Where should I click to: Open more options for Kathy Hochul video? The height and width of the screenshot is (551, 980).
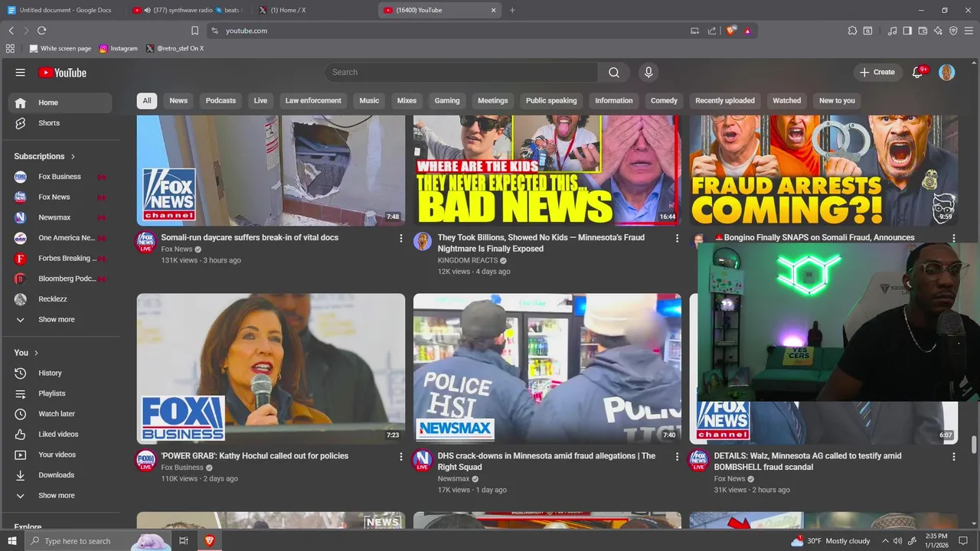pyautogui.click(x=400, y=456)
